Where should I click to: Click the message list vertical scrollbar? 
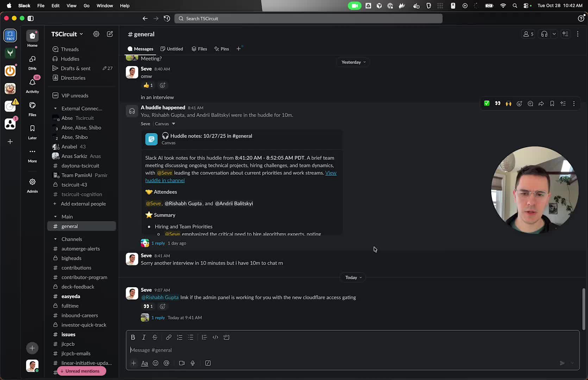583,309
